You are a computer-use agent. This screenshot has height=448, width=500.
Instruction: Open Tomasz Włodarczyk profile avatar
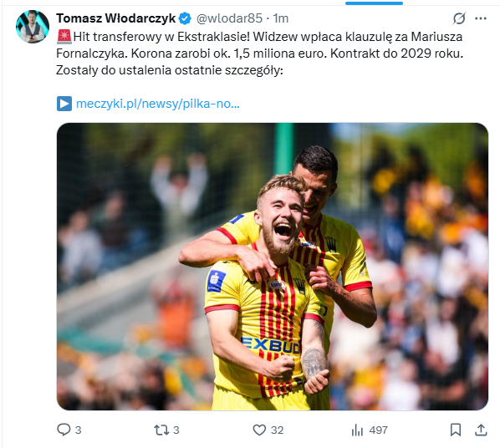tap(33, 27)
